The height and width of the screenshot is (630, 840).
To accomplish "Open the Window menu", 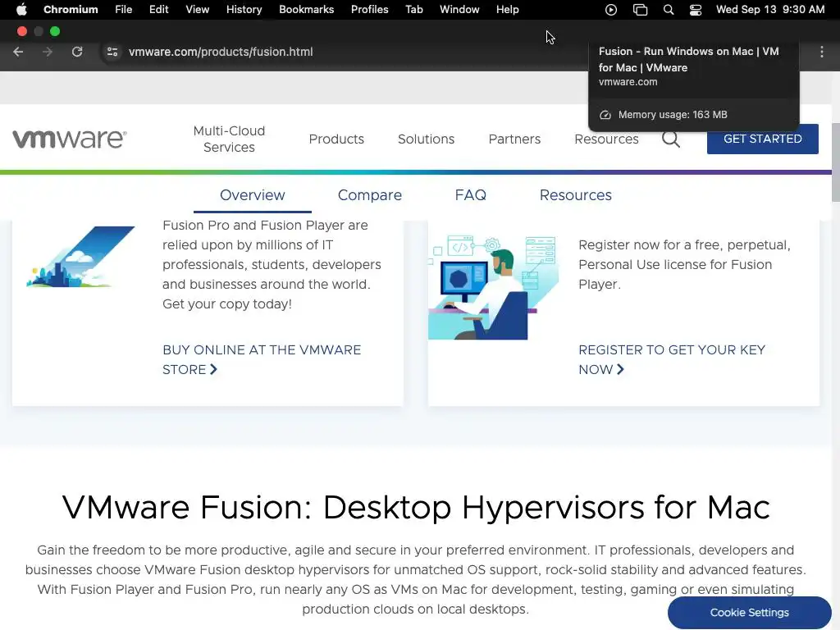I will click(x=459, y=10).
